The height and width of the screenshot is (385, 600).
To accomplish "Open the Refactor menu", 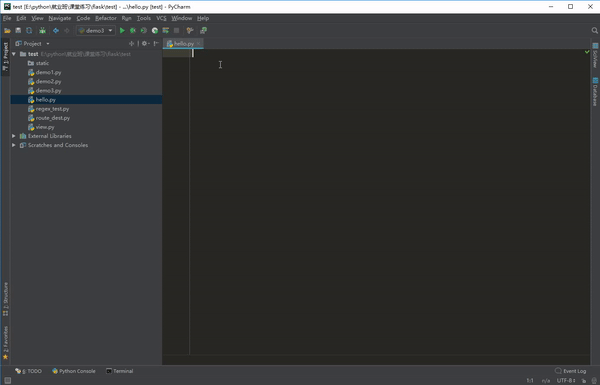I will (x=106, y=18).
